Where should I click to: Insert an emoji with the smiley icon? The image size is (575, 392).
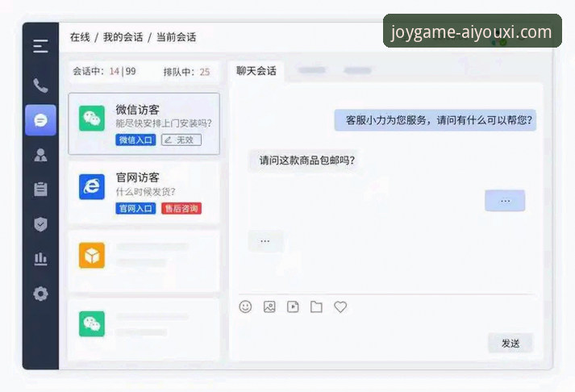(x=245, y=307)
